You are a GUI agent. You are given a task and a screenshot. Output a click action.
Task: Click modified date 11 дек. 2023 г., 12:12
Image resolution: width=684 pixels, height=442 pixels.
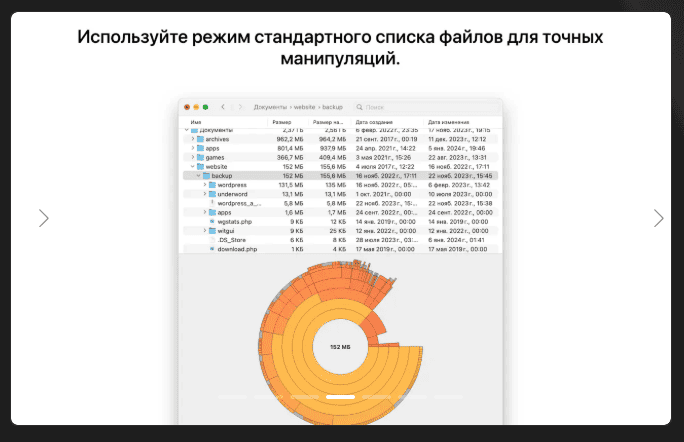point(457,139)
